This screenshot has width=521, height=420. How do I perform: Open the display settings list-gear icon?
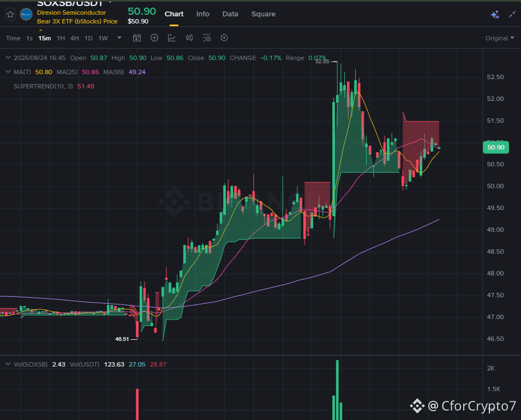pyautogui.click(x=207, y=38)
